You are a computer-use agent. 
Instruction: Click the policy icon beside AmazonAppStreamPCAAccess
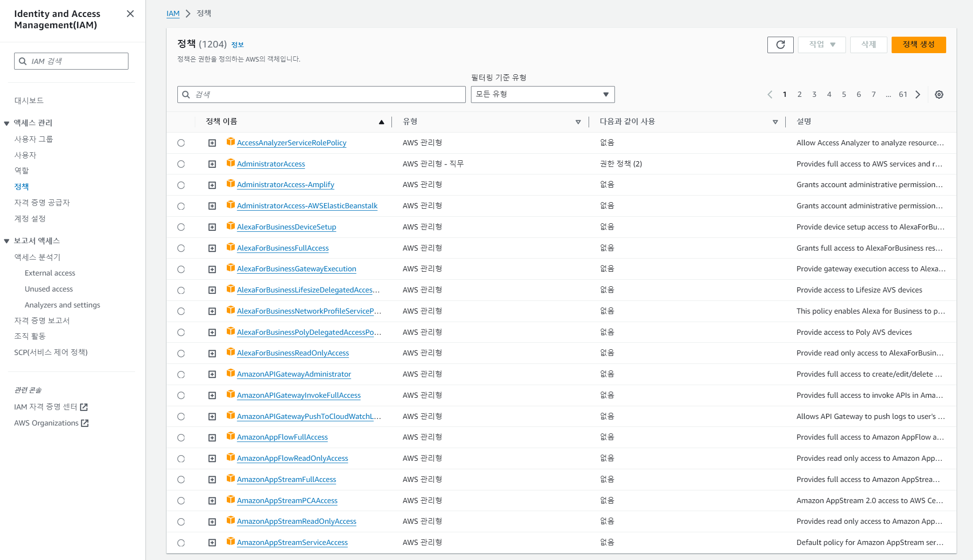click(231, 499)
